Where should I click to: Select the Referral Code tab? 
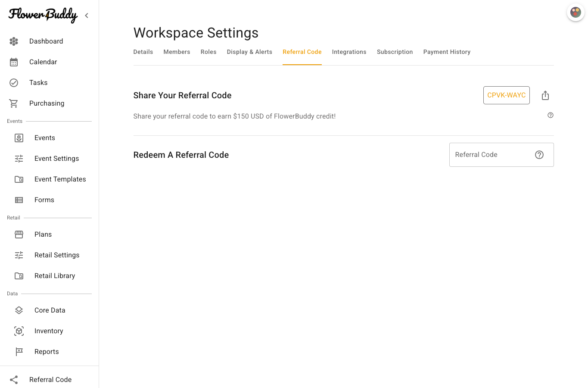tap(302, 52)
